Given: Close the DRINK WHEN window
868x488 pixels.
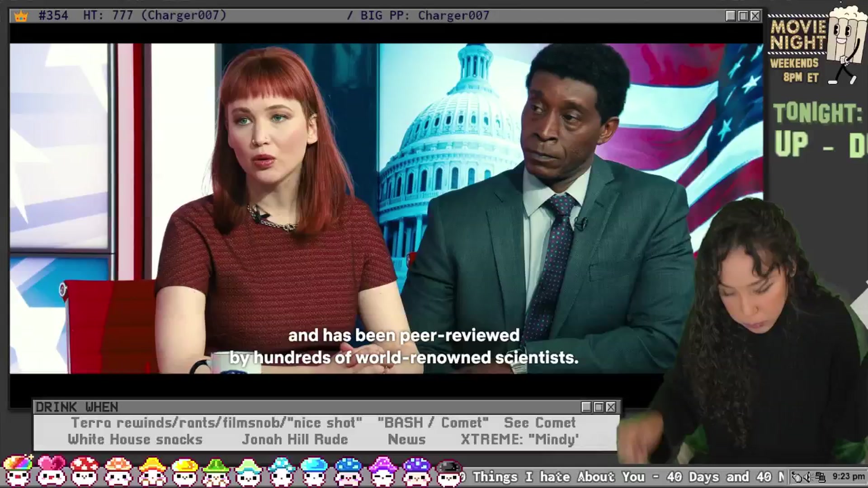Looking at the screenshot, I should (611, 407).
